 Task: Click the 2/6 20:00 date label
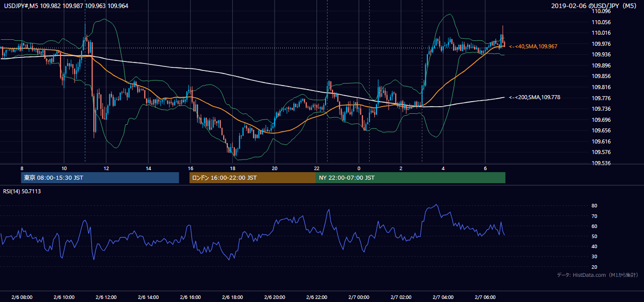click(x=275, y=297)
